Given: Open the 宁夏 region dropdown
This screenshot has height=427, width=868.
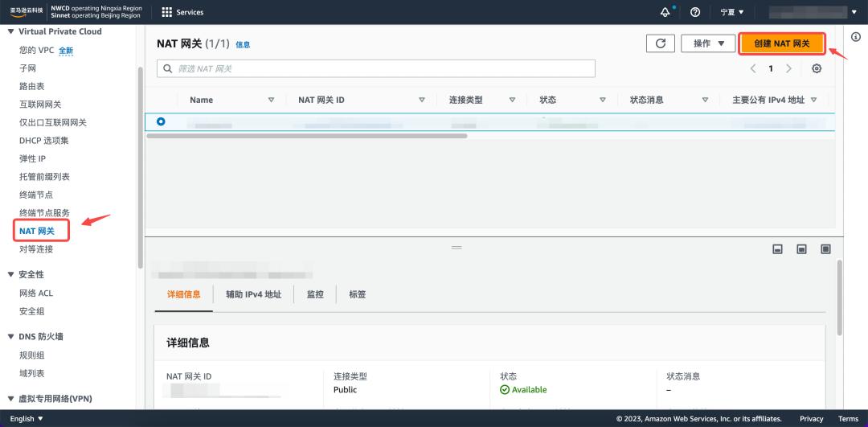Looking at the screenshot, I should [x=732, y=12].
